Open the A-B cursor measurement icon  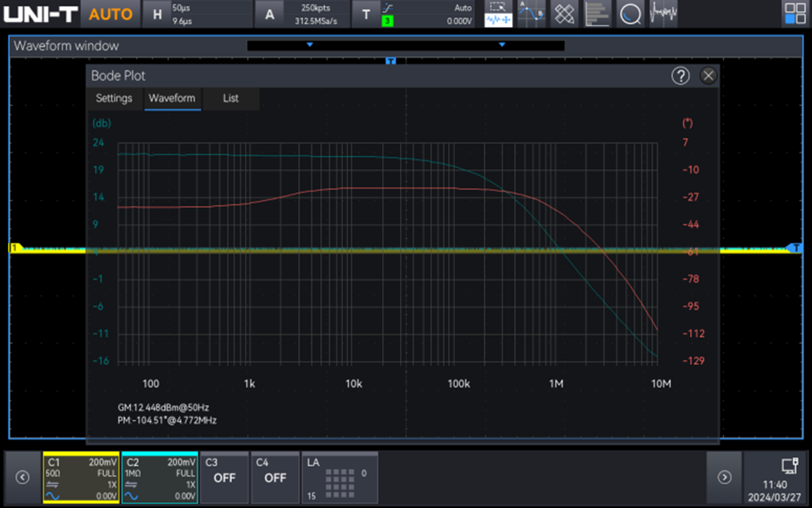click(531, 14)
